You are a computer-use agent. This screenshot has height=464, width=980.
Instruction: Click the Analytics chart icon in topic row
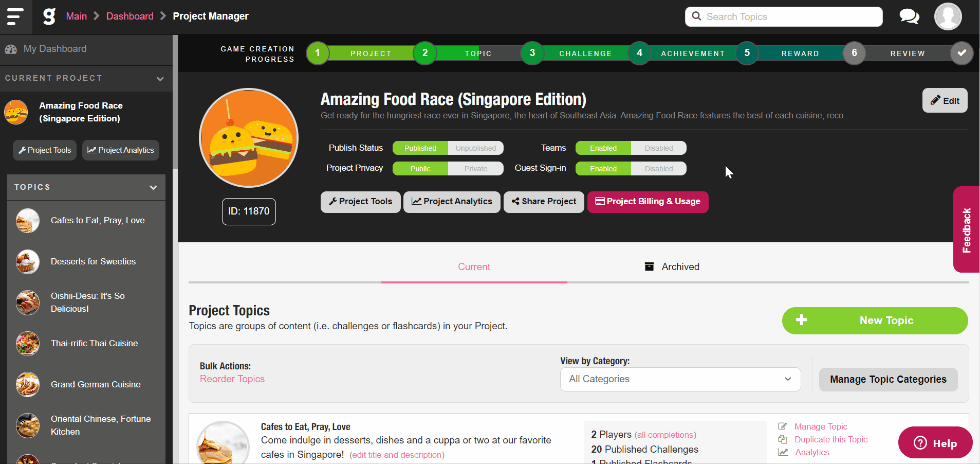(783, 452)
